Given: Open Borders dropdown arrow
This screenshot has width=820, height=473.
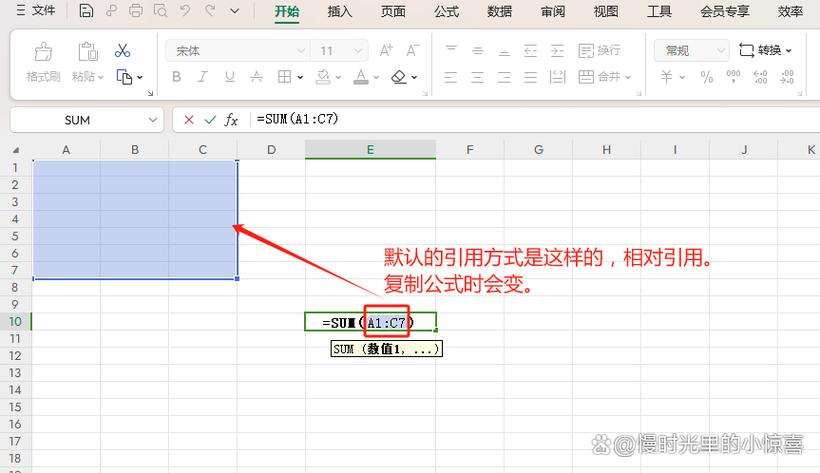Looking at the screenshot, I should pos(300,77).
